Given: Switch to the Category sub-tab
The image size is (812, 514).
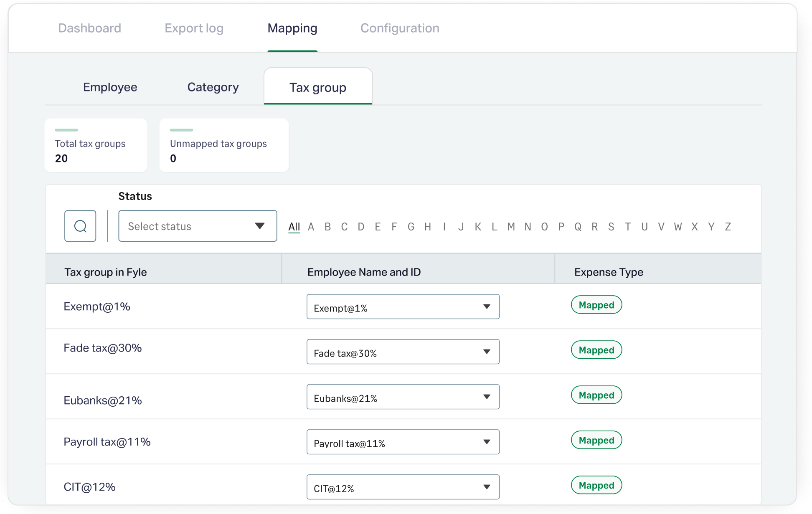Looking at the screenshot, I should 213,87.
